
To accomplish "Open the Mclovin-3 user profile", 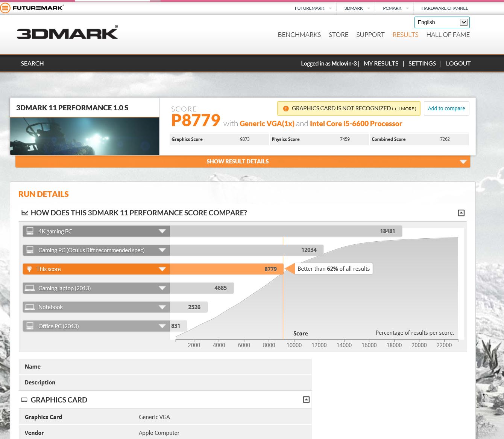I will (x=344, y=64).
